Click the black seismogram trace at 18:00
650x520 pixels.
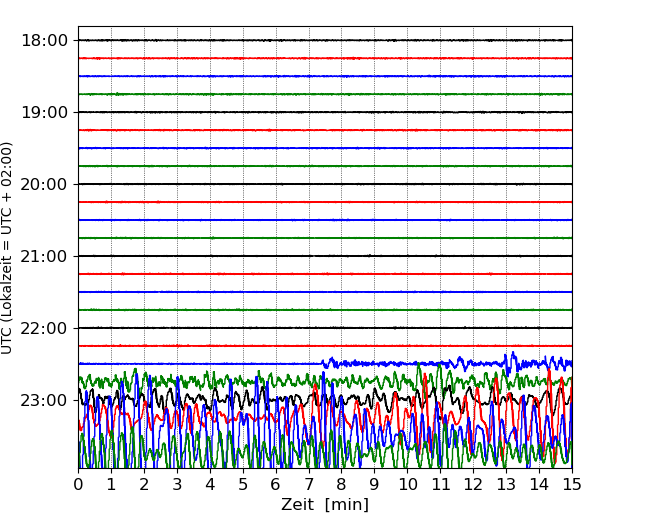[325, 40]
